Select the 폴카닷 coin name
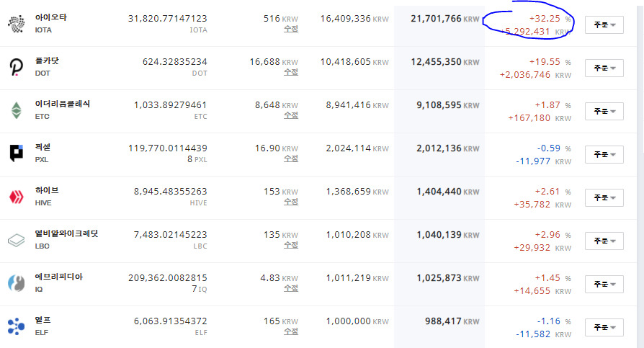The width and height of the screenshot is (644, 348). pyautogui.click(x=47, y=61)
